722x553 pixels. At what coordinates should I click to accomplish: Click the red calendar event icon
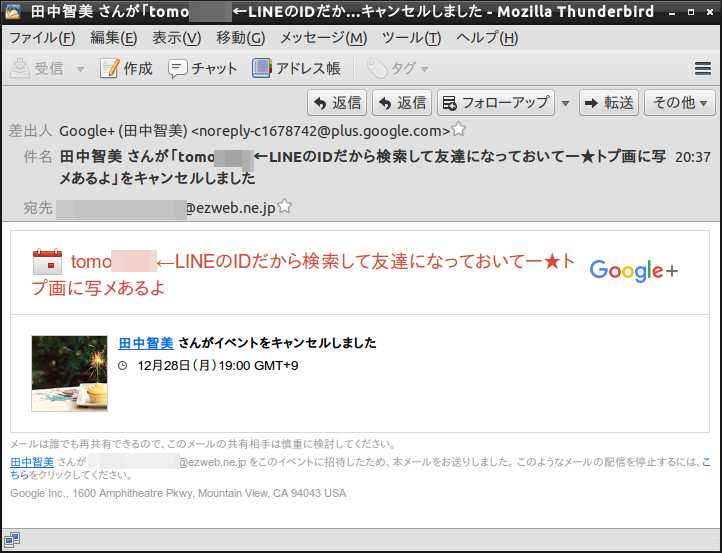point(47,262)
